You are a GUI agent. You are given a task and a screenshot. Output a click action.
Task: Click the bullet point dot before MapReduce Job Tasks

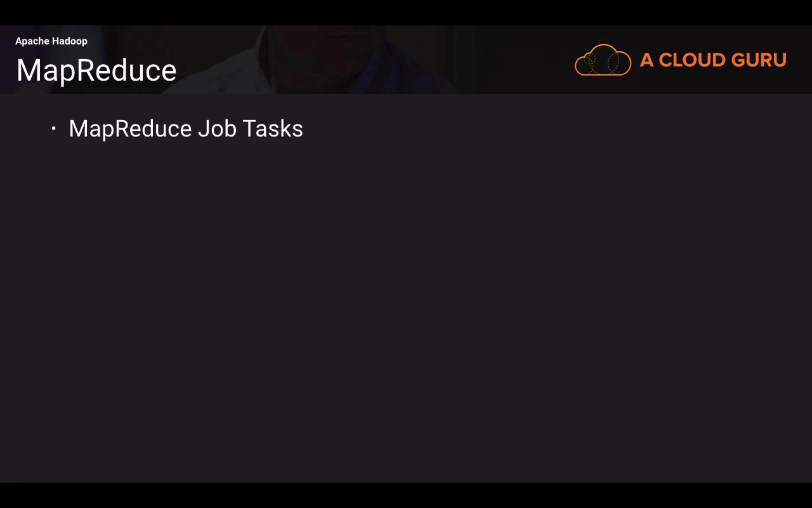pyautogui.click(x=54, y=129)
